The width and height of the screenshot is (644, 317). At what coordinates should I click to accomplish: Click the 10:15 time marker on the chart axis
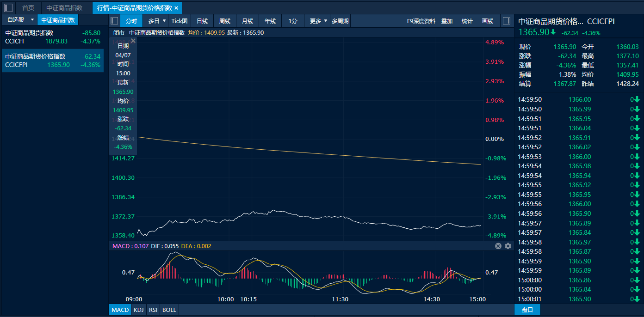coord(248,299)
